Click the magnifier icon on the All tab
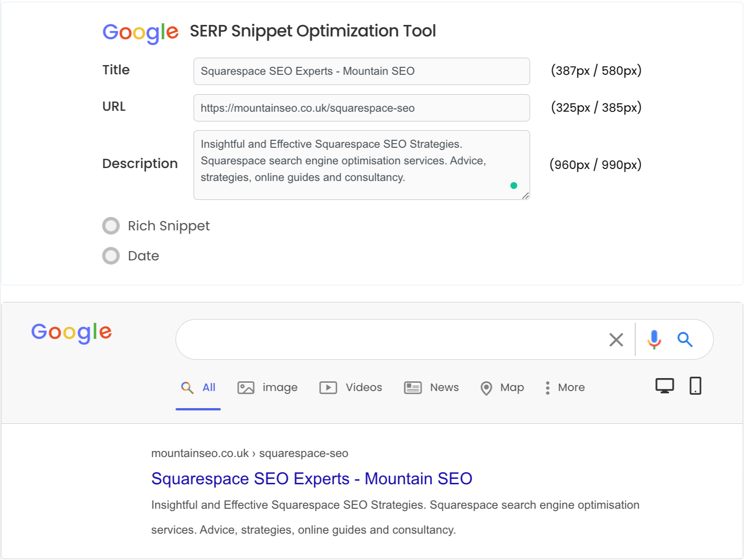The width and height of the screenshot is (744, 560). click(x=187, y=388)
